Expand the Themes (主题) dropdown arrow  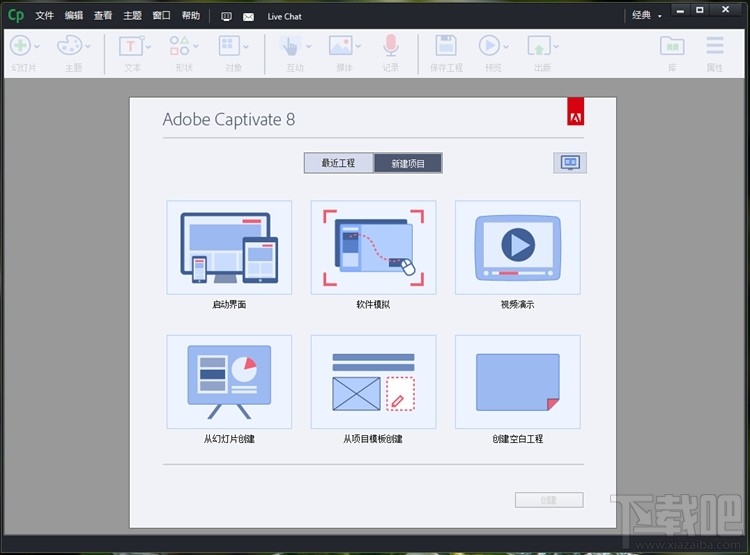click(88, 46)
